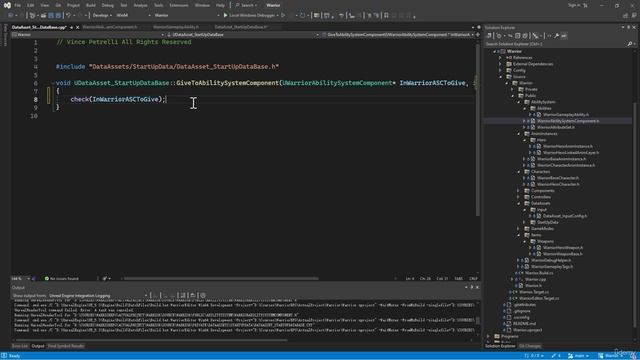Screen dimensions: 640x360
Task: Select Warrior.uproject file
Action: pos(528,330)
